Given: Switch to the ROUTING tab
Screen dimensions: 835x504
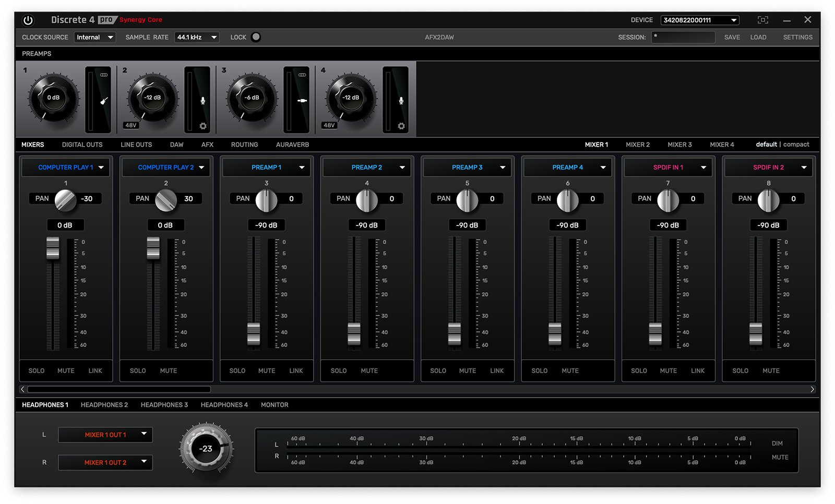Looking at the screenshot, I should (x=245, y=145).
